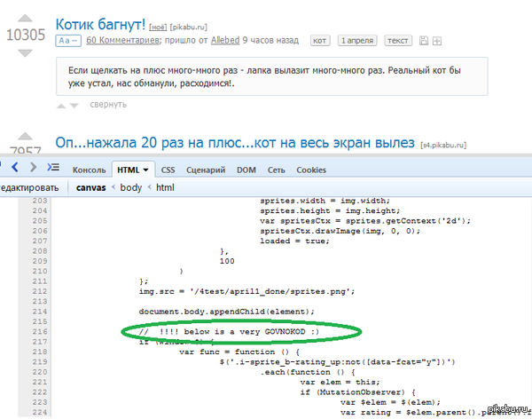The image size is (532, 419).
Task: Open the Сценарий tab
Action: pyautogui.click(x=204, y=169)
